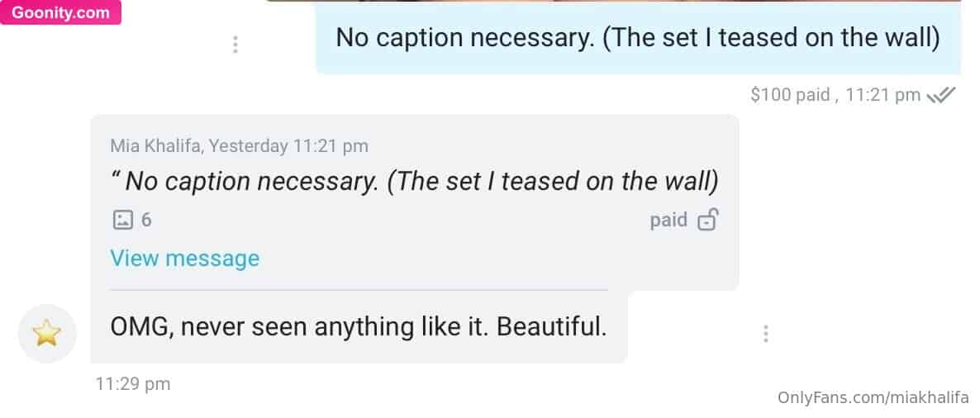Click the Goonity.com badge
This screenshot has height=418, width=980.
click(x=60, y=12)
